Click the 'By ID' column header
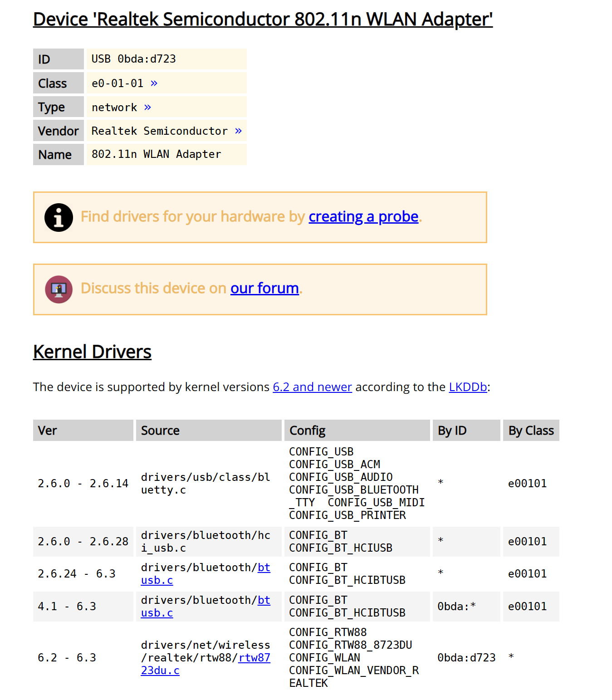Screen dimensions: 612x700 coord(466,431)
